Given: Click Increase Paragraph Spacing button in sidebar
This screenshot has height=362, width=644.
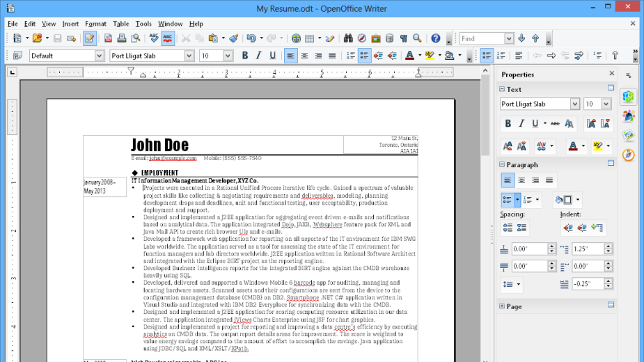Looking at the screenshot, I should pos(507,228).
